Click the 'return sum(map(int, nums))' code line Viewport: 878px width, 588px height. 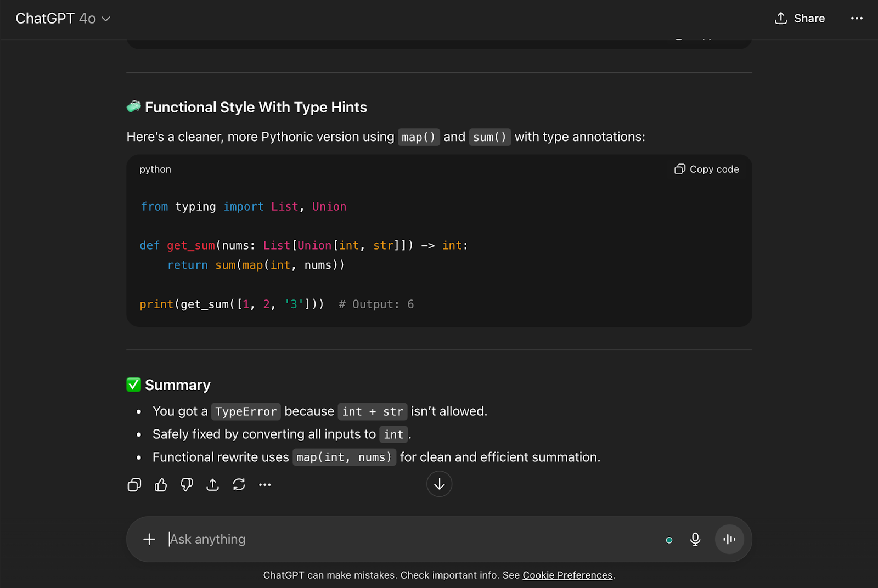tap(256, 265)
